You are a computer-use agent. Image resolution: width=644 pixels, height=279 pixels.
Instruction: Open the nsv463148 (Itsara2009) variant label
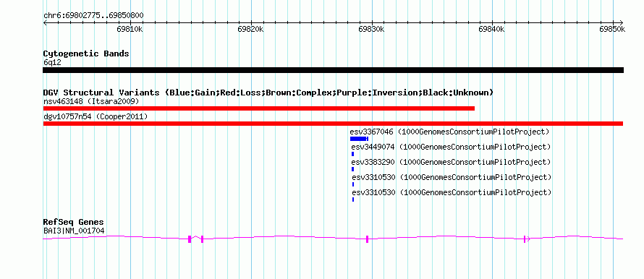point(91,101)
